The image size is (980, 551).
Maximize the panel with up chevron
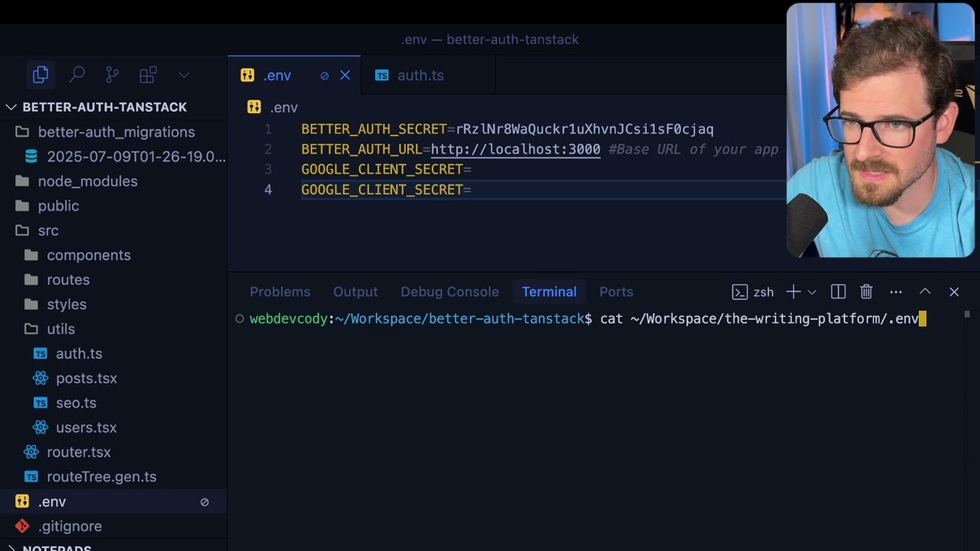pyautogui.click(x=925, y=292)
